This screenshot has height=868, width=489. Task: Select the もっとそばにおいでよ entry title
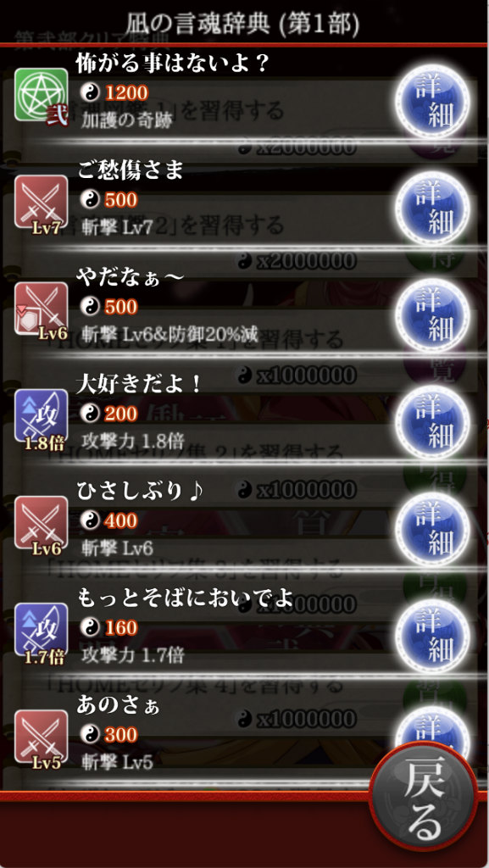[x=184, y=598]
